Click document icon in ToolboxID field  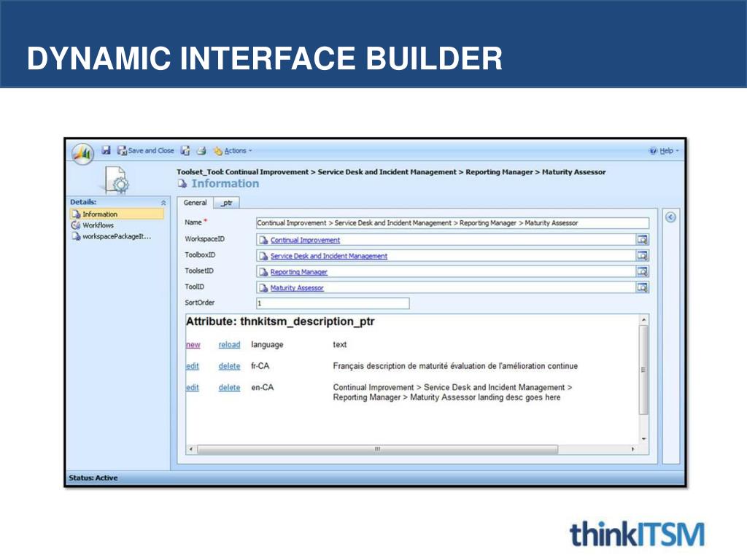pyautogui.click(x=263, y=256)
